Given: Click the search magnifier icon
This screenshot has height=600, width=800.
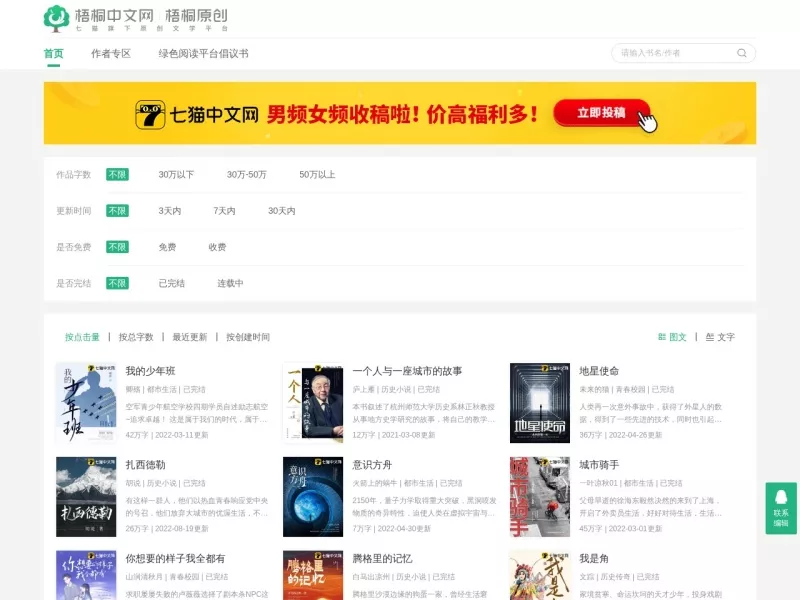Looking at the screenshot, I should 742,53.
